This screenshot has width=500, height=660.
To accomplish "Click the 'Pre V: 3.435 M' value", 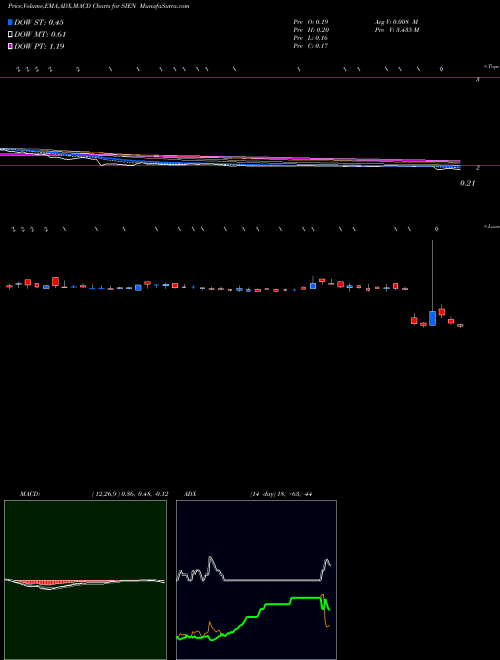I will click(397, 30).
